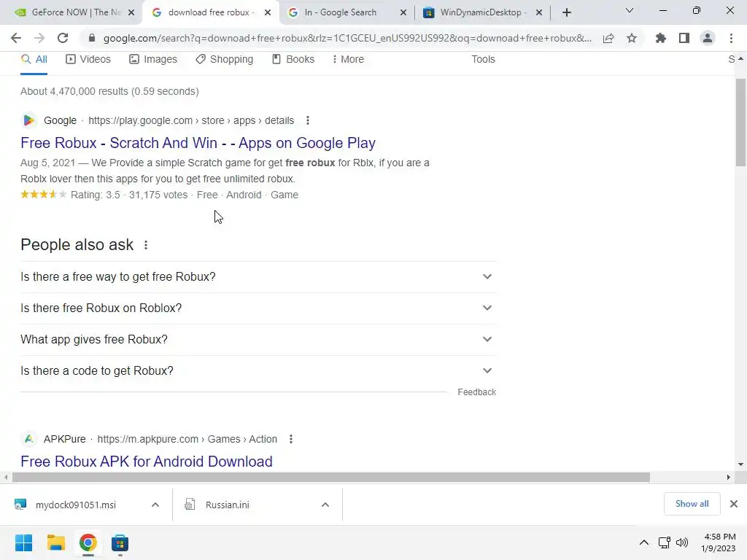Close the GeForce NOW tab

(x=131, y=12)
